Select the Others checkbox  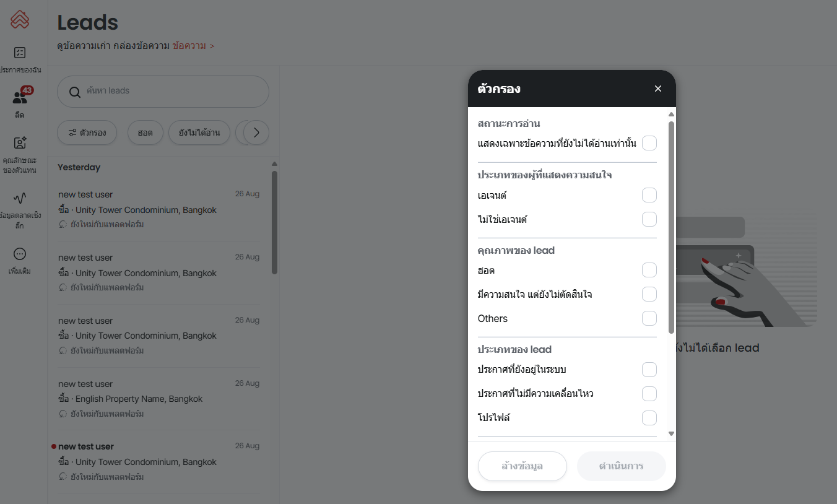point(649,318)
